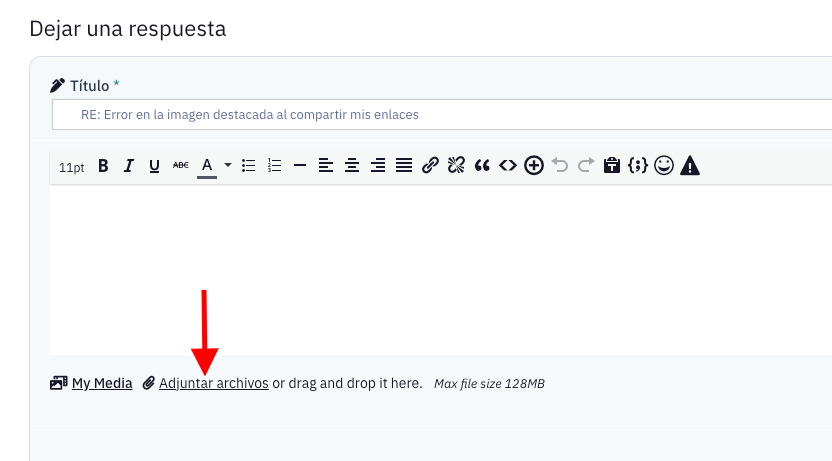Click the pencil icon beside Título

(x=57, y=85)
